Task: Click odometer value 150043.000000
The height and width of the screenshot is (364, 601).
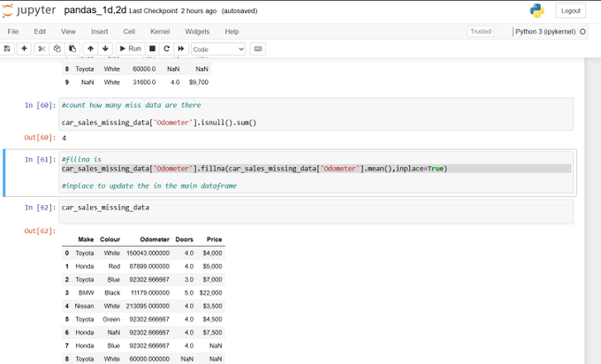Action: coord(148,254)
